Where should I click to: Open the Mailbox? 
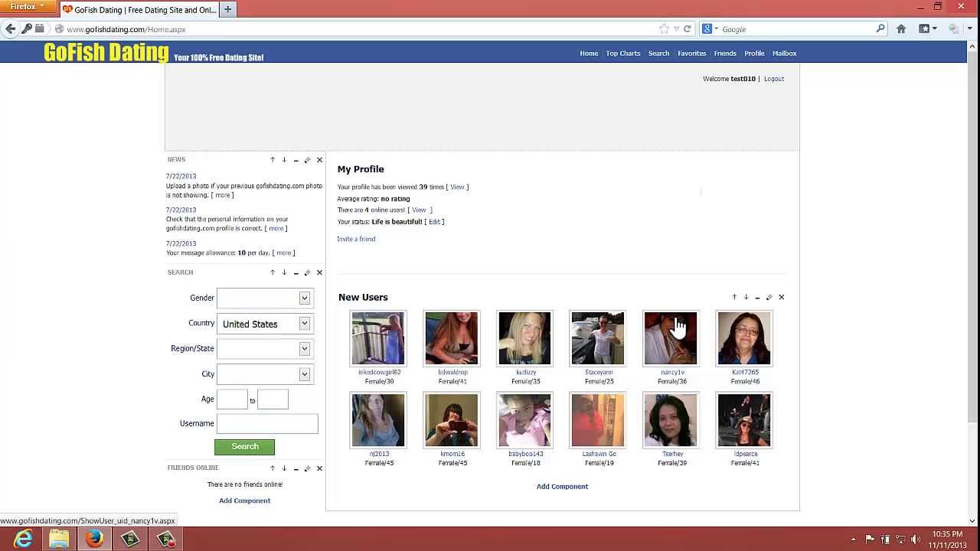click(x=784, y=54)
